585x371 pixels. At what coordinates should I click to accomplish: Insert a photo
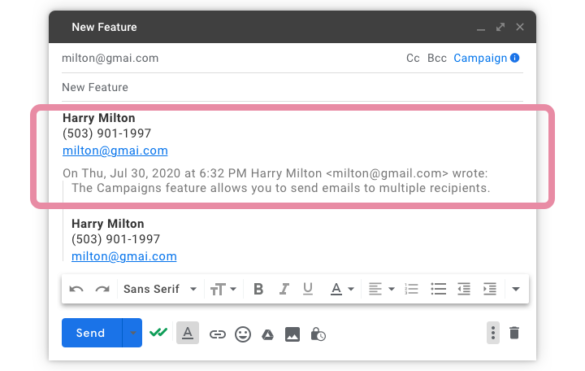[292, 334]
